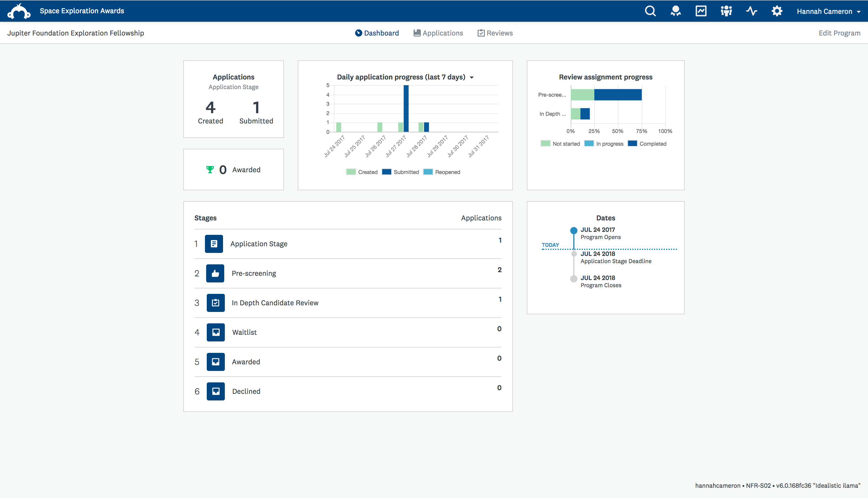
Task: Open the Waitlist stage row
Action: pos(244,332)
